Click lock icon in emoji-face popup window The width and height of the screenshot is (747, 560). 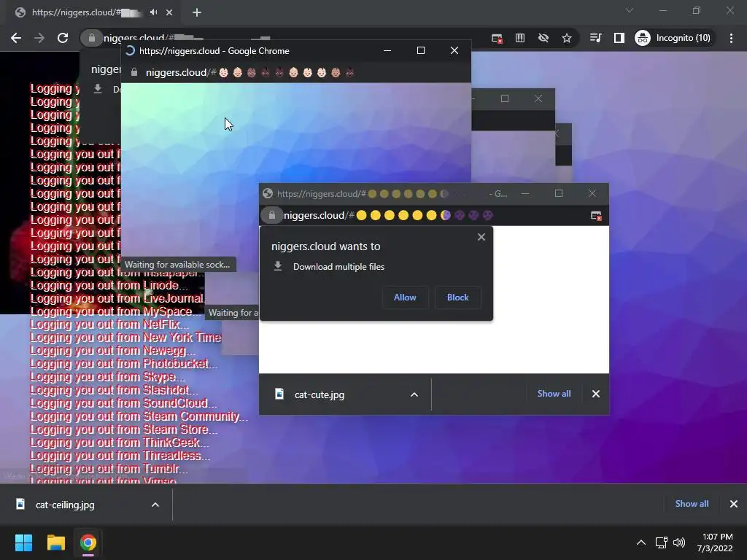pyautogui.click(x=134, y=72)
